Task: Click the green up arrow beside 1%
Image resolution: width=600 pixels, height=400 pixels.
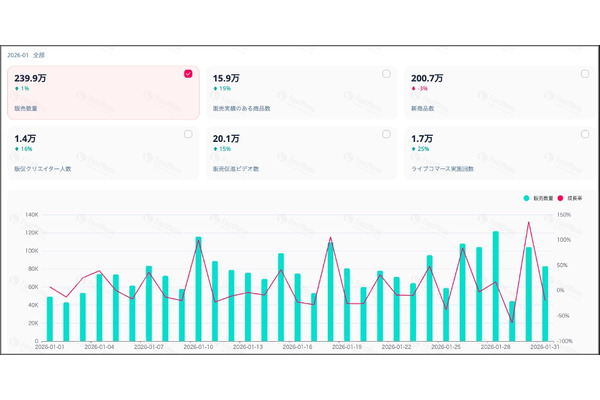Action: click(x=17, y=89)
